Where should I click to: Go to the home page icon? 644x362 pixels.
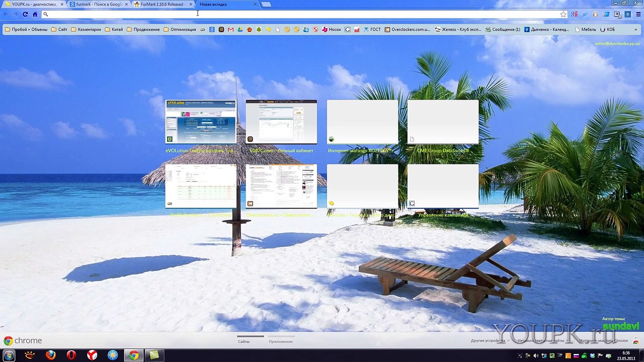[35, 14]
